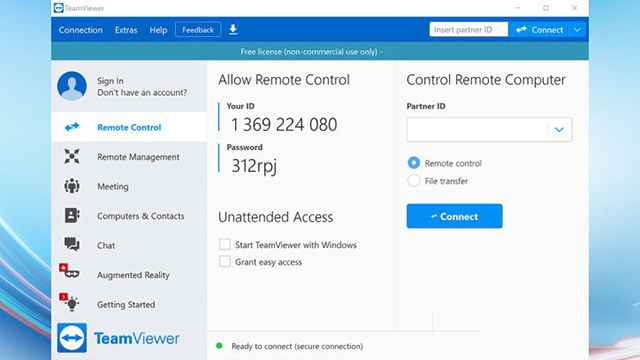This screenshot has height=360, width=640.
Task: Click the Free license banner text
Action: [x=311, y=52]
